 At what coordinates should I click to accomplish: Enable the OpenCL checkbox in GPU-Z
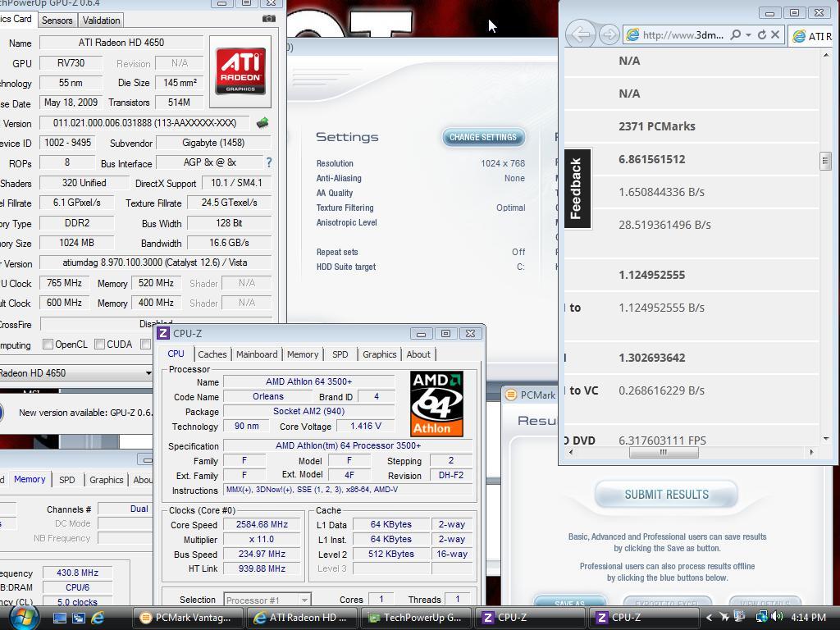click(48, 345)
